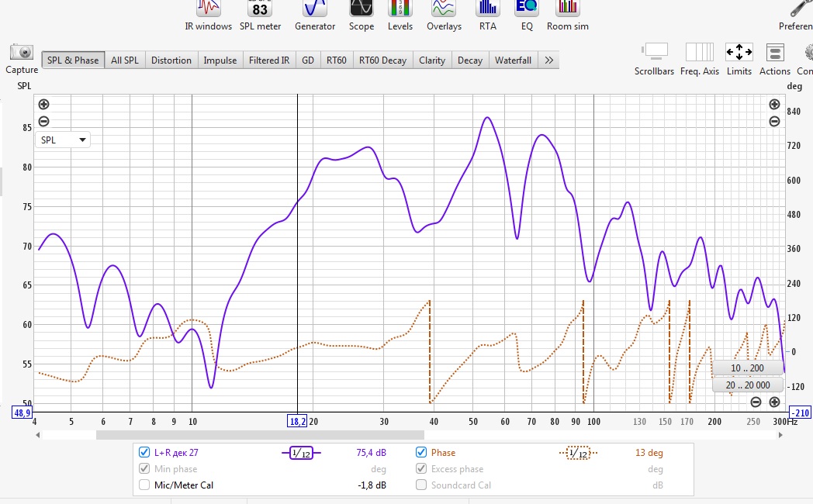Zoom in SPL axis at top left
Viewport: 813px width, 504px height.
(43, 104)
